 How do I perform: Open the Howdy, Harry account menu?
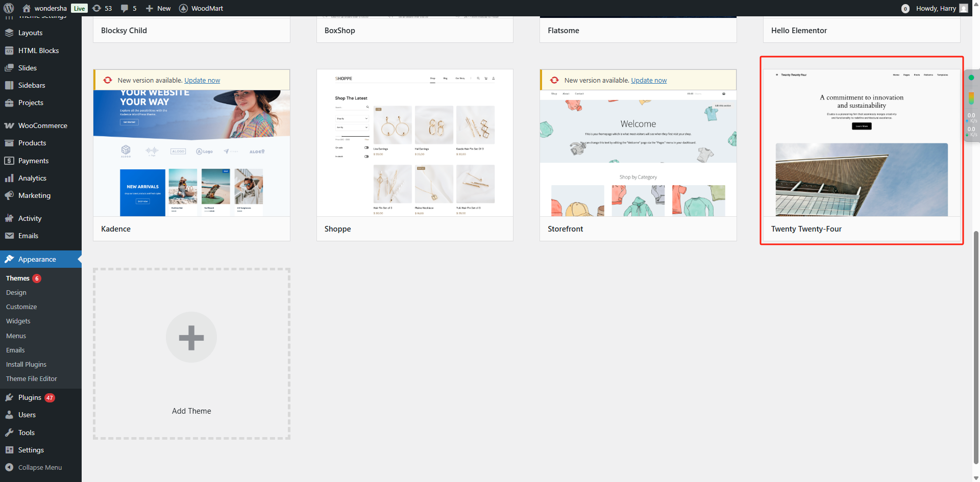click(942, 8)
